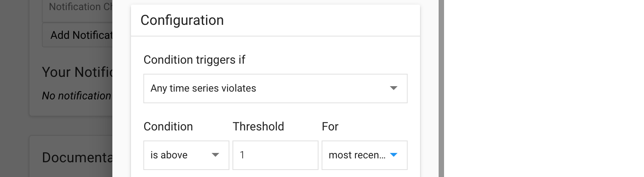Click the blue arrow in For dropdown

click(x=394, y=155)
